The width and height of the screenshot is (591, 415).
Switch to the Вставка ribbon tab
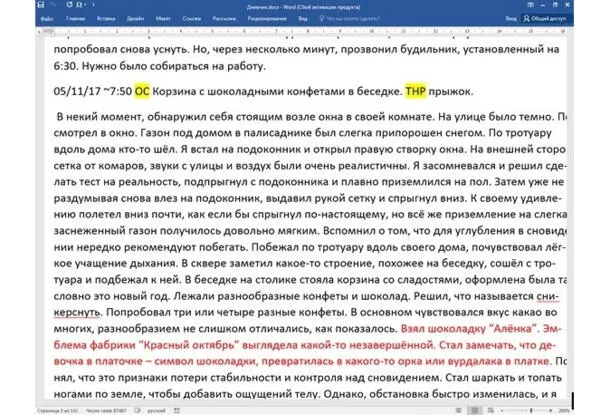click(x=106, y=18)
